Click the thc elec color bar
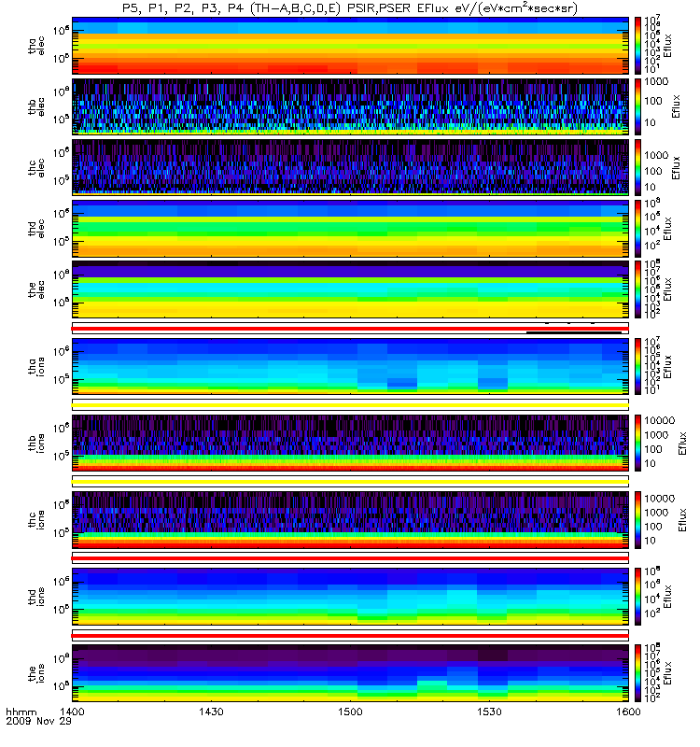 (638, 167)
